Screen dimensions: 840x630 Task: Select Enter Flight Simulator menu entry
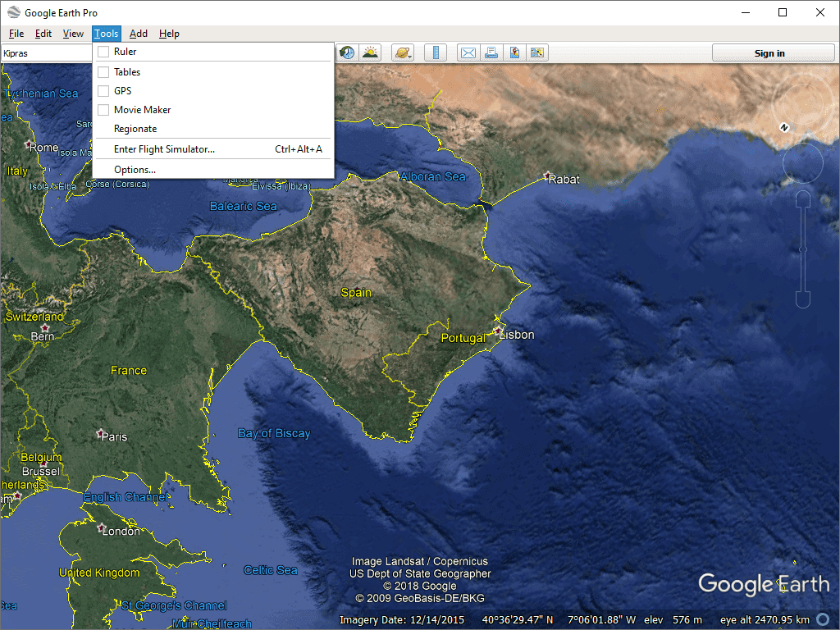tap(213, 149)
